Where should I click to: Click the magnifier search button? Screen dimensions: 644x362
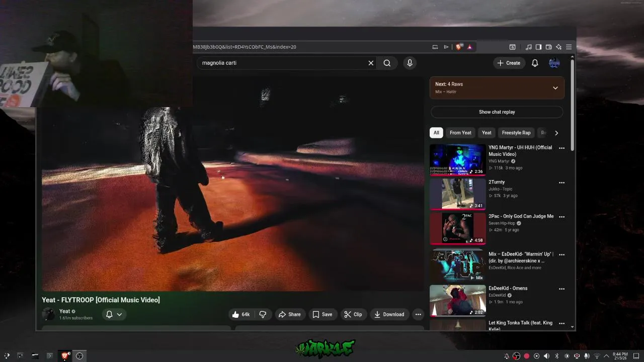pyautogui.click(x=387, y=63)
